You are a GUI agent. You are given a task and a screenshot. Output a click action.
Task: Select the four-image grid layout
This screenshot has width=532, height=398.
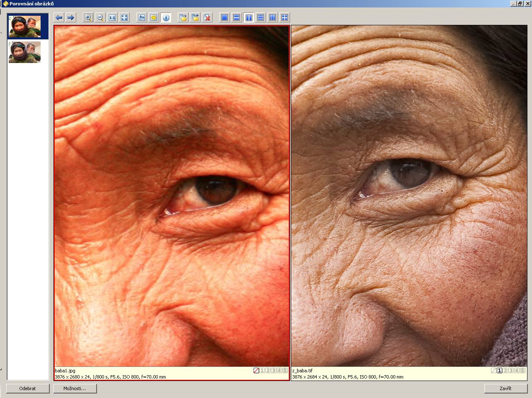pyautogui.click(x=285, y=17)
